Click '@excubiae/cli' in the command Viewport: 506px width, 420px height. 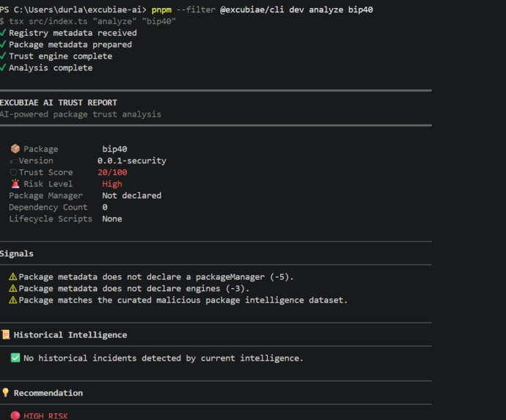point(252,10)
